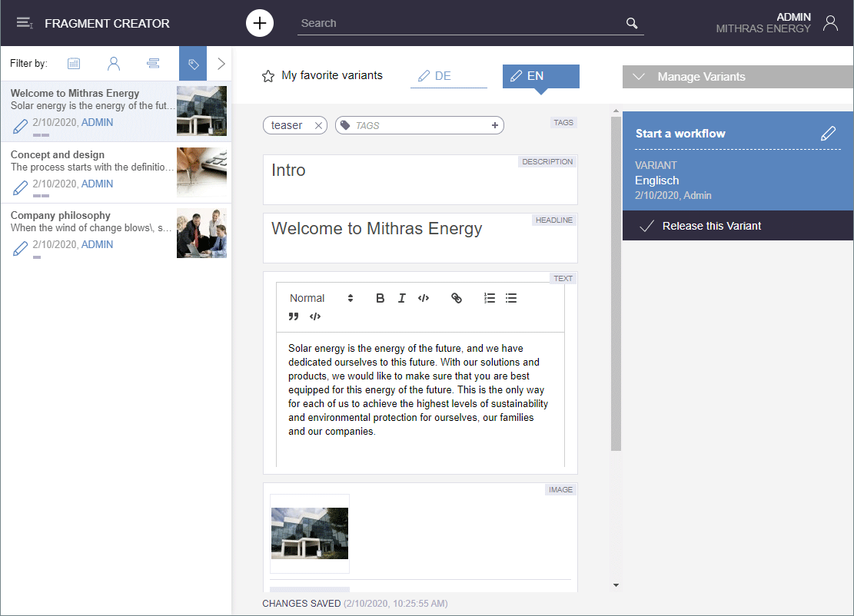This screenshot has height=616, width=854.
Task: Click the editor vertical scrollbar thumb
Action: [616, 283]
